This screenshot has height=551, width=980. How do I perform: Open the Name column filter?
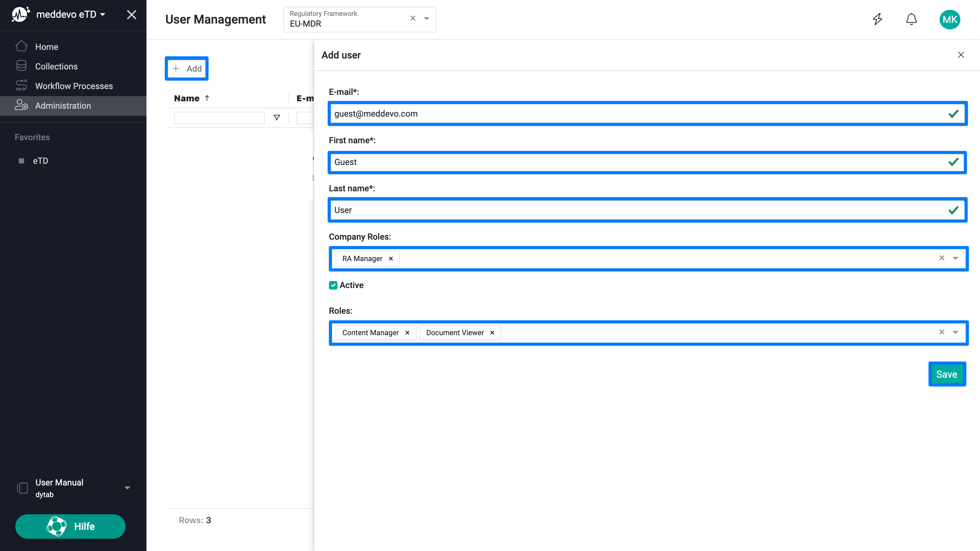277,118
